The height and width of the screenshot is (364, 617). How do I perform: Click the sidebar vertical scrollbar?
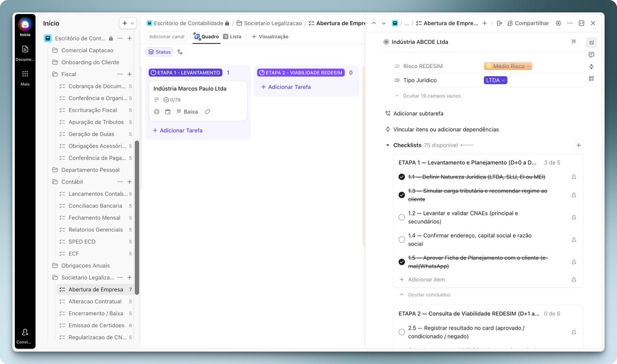137,217
